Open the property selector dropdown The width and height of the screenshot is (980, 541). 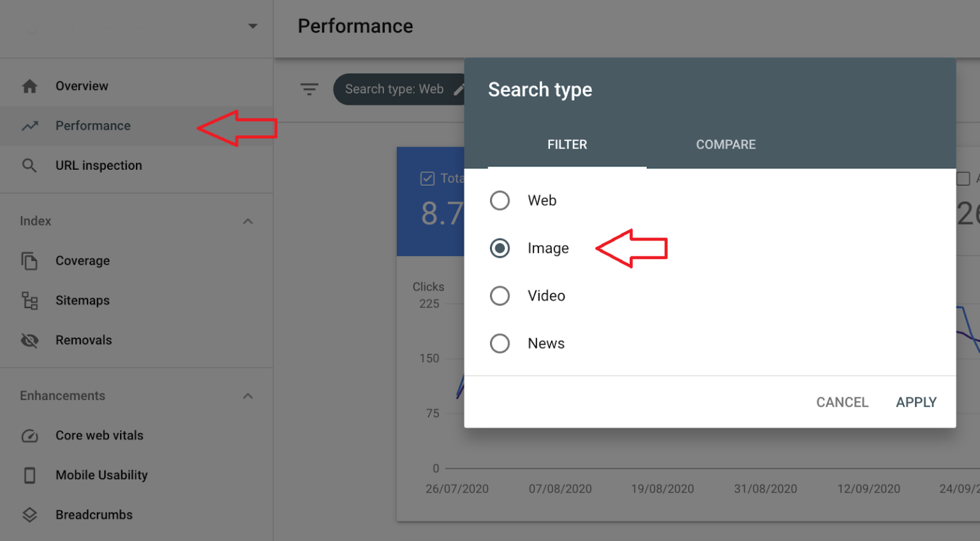(253, 27)
